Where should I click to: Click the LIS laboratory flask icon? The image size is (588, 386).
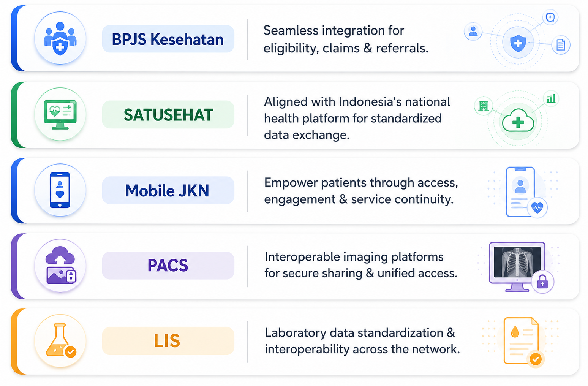point(60,341)
